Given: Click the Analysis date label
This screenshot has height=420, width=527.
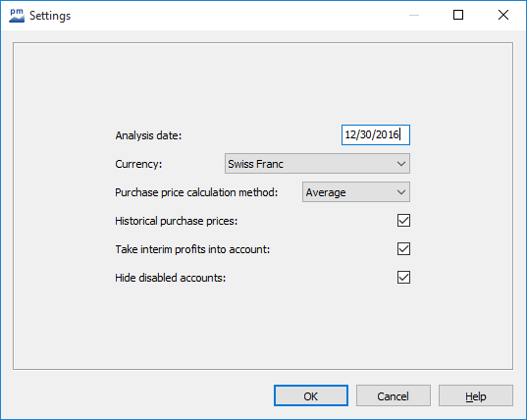Looking at the screenshot, I should [148, 135].
